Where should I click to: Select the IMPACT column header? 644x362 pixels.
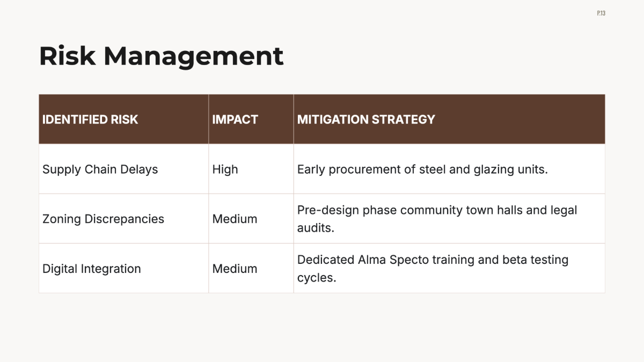click(251, 119)
